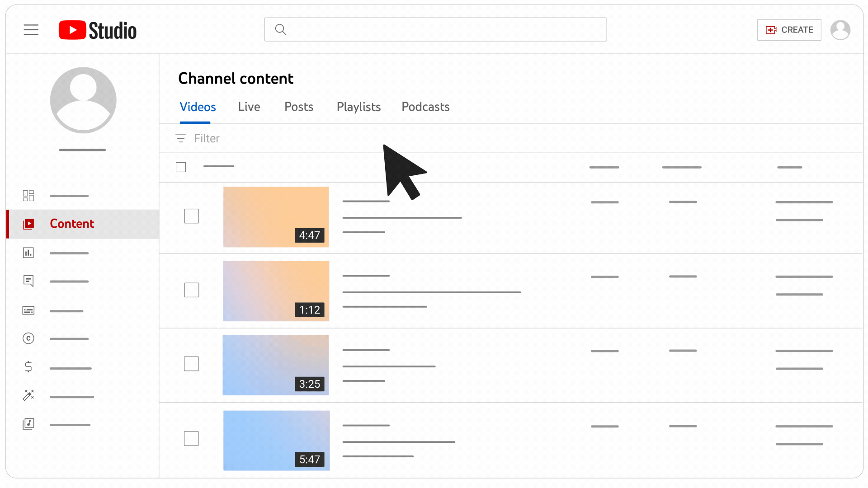Image resolution: width=868 pixels, height=488 pixels.
Task: Expand the select all checkbox
Action: point(181,168)
